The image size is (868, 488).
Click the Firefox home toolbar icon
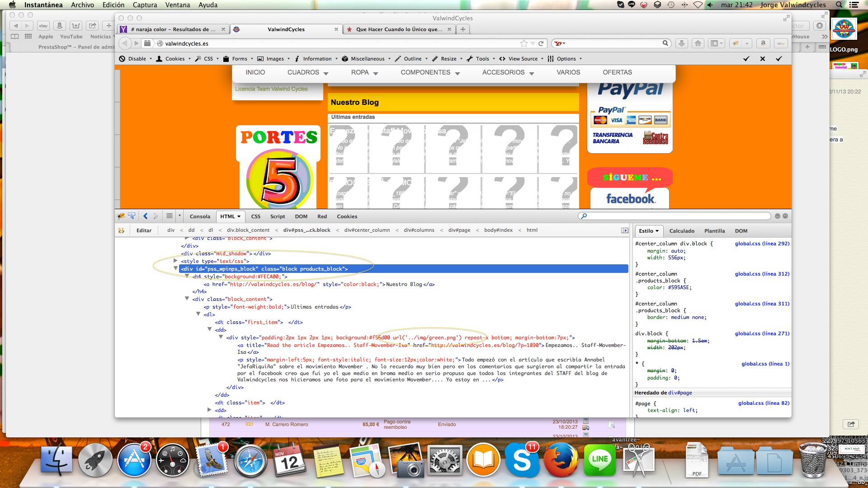coord(698,43)
